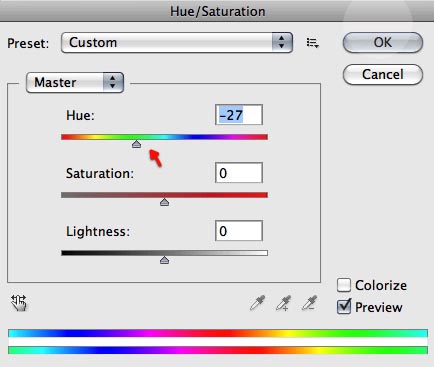Click the Hue: label
Screen dimensions: 434x367
tap(80, 115)
